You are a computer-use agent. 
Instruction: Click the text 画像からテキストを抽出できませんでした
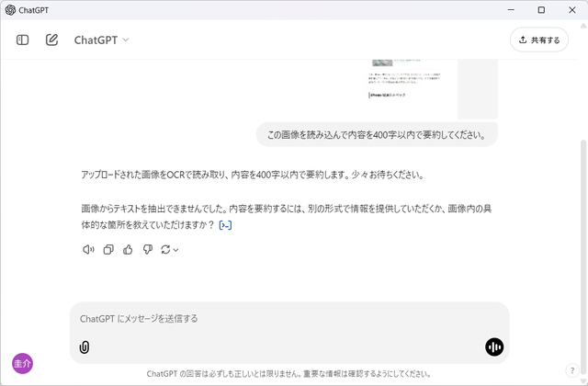pos(153,209)
